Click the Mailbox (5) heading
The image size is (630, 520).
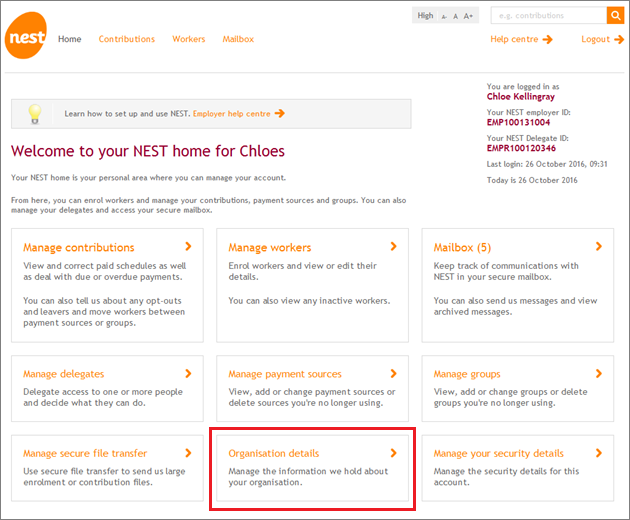tap(462, 248)
